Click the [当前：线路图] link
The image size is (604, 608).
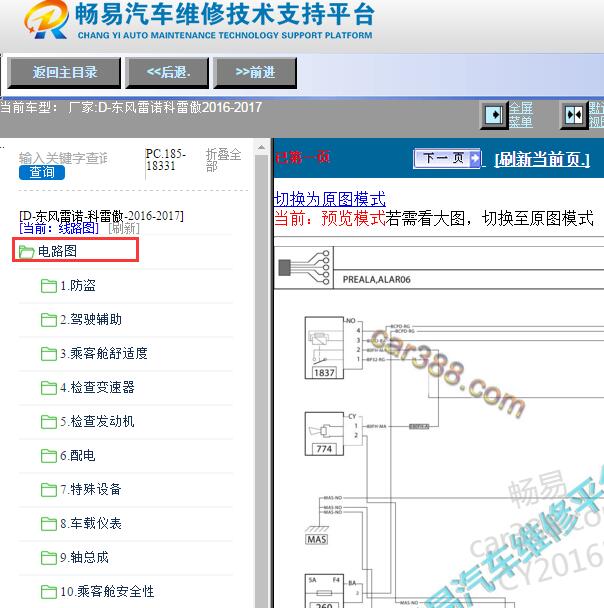tap(59, 228)
